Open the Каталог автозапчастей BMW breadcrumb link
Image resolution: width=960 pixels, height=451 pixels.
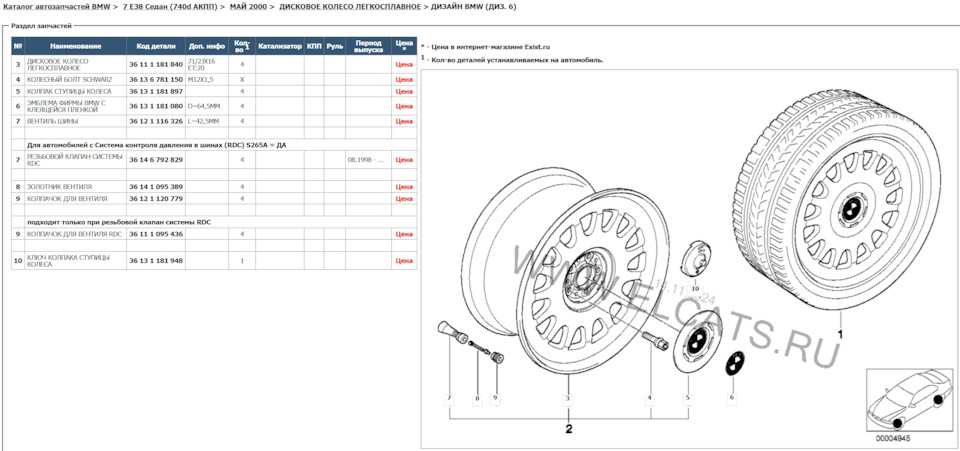pyautogui.click(x=57, y=6)
